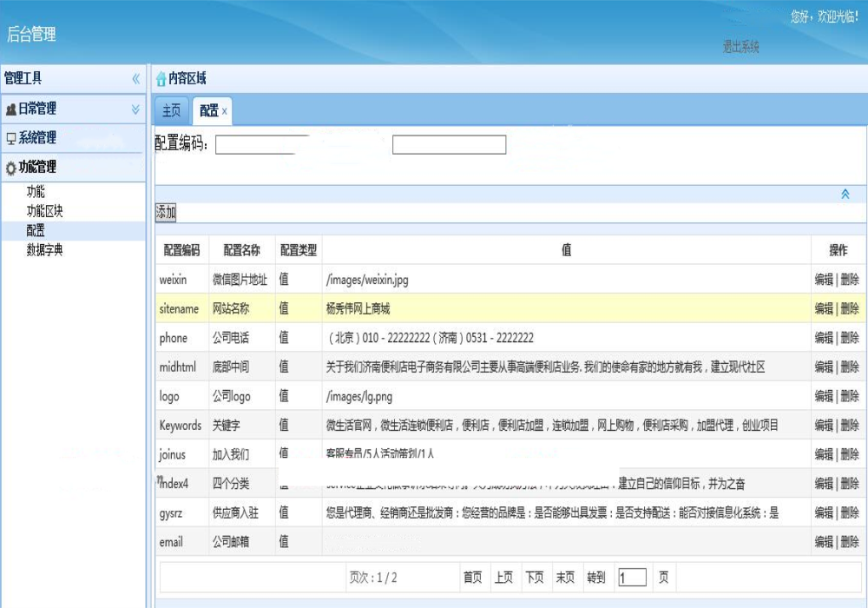Click 退出系统 link

coord(740,47)
